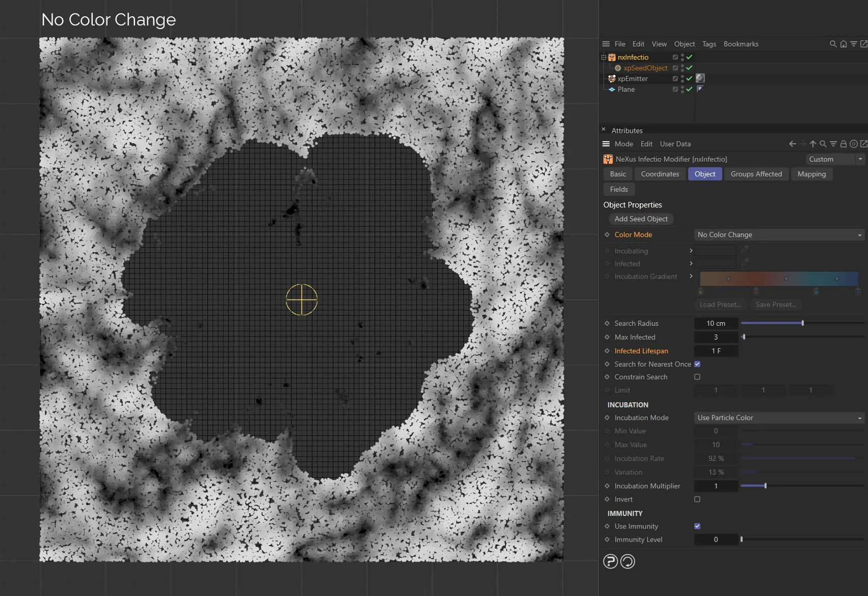This screenshot has width=868, height=596.
Task: Click the Add Seed Object button
Action: click(641, 219)
